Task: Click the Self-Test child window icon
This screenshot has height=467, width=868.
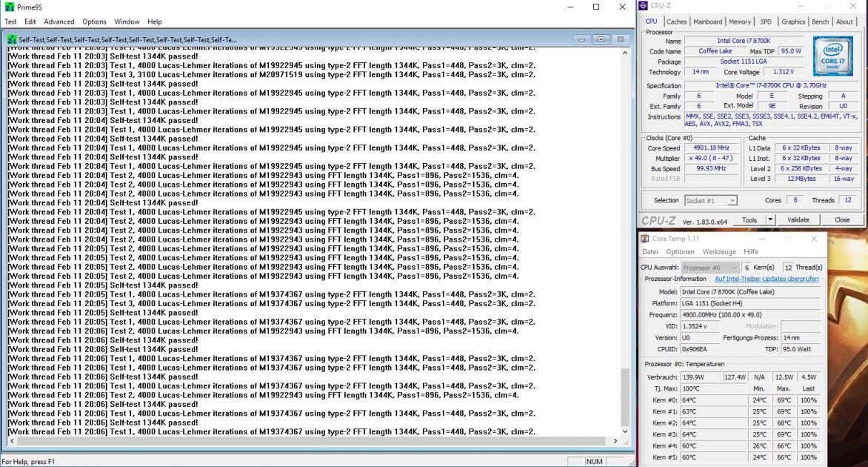Action: click(12, 39)
